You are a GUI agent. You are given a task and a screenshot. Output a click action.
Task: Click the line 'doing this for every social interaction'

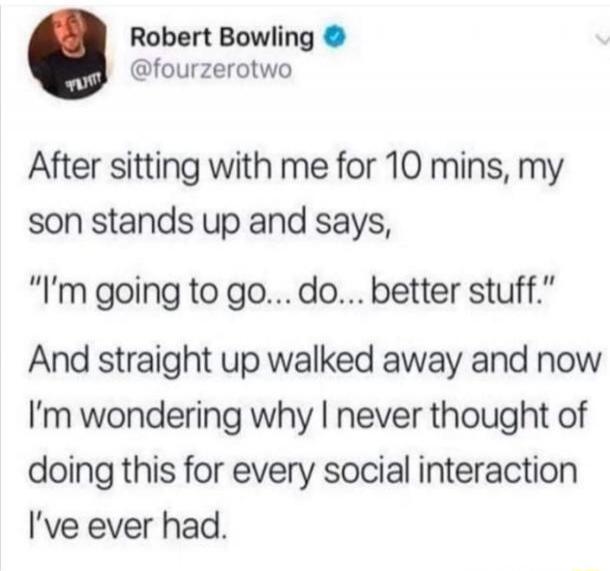click(303, 471)
